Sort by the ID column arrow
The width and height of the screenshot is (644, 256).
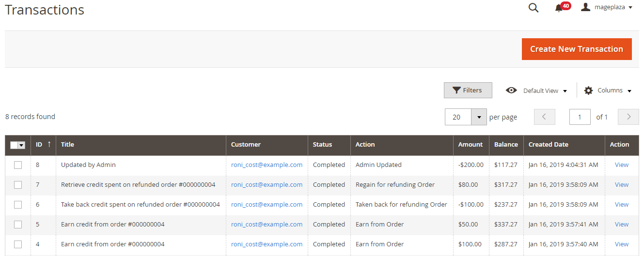coord(49,144)
